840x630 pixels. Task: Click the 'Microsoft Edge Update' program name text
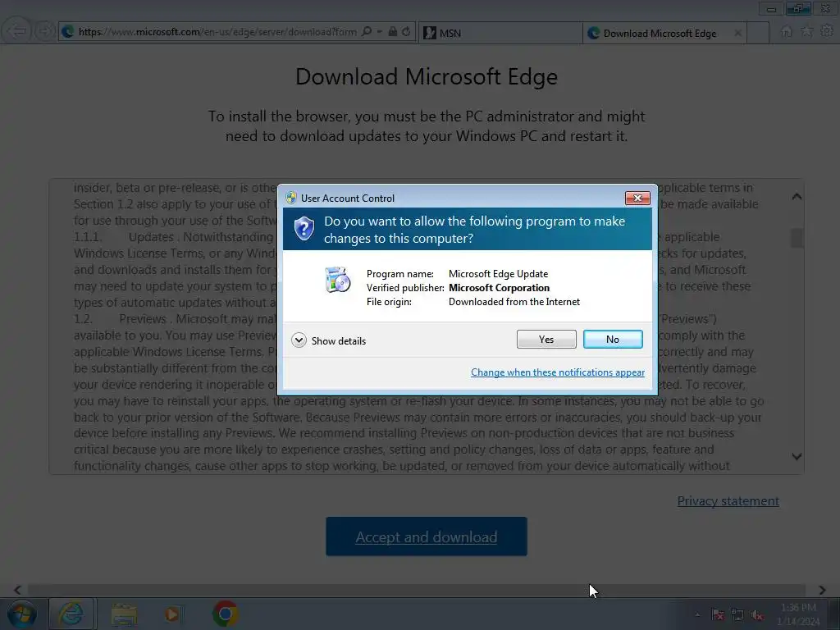coord(498,274)
